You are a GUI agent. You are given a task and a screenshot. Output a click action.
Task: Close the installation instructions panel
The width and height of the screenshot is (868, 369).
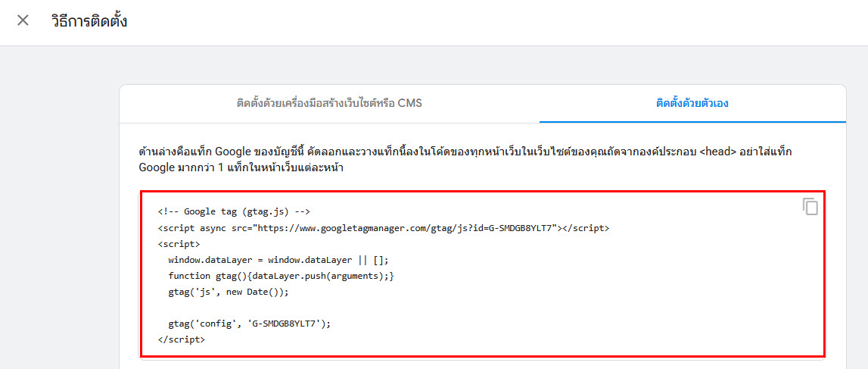point(23,21)
